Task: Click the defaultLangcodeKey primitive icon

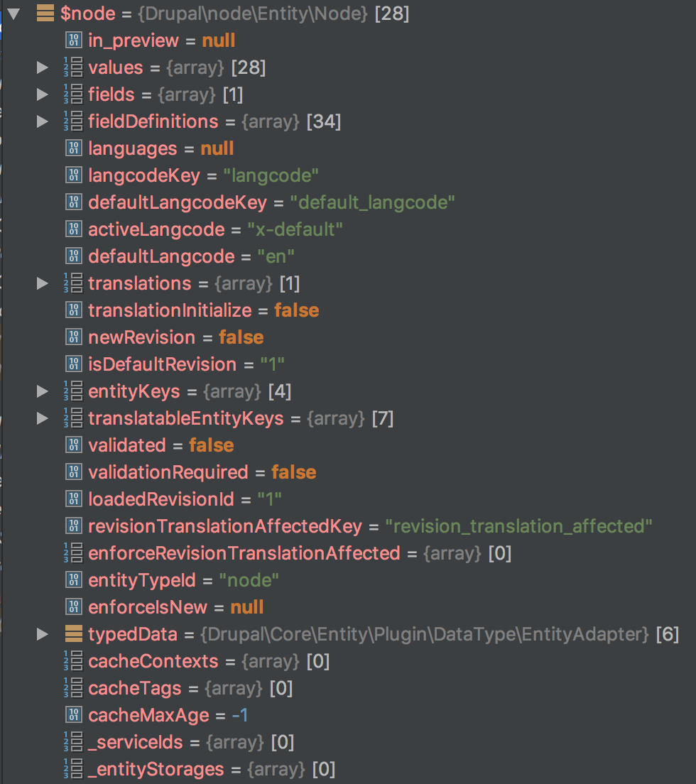Action: pyautogui.click(x=73, y=202)
